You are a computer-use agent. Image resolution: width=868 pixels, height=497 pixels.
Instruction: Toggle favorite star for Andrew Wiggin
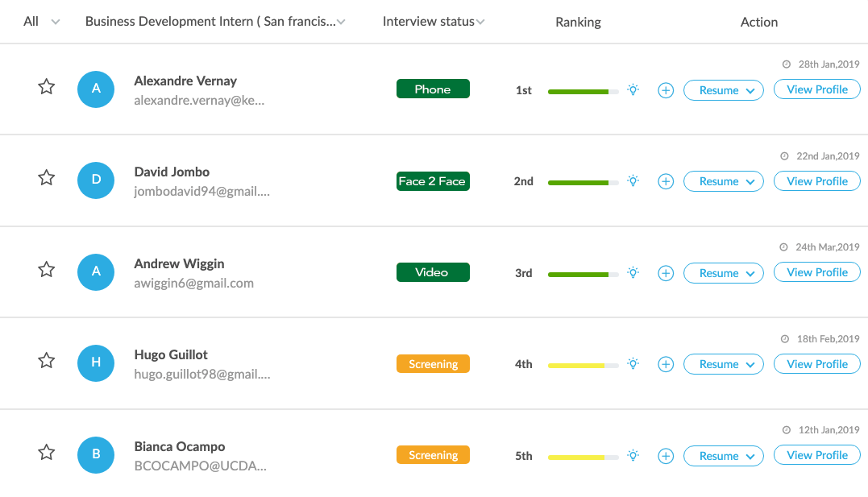pyautogui.click(x=47, y=270)
